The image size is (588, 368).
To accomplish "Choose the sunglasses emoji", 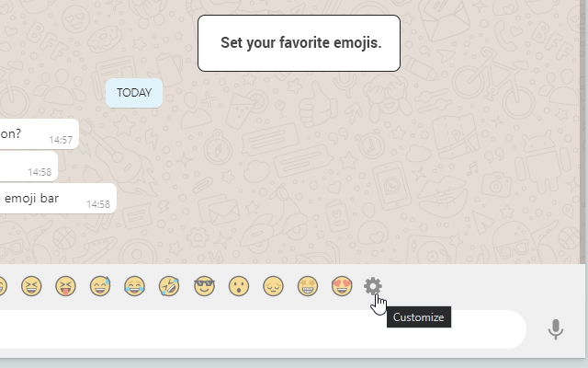I will pyautogui.click(x=203, y=287).
